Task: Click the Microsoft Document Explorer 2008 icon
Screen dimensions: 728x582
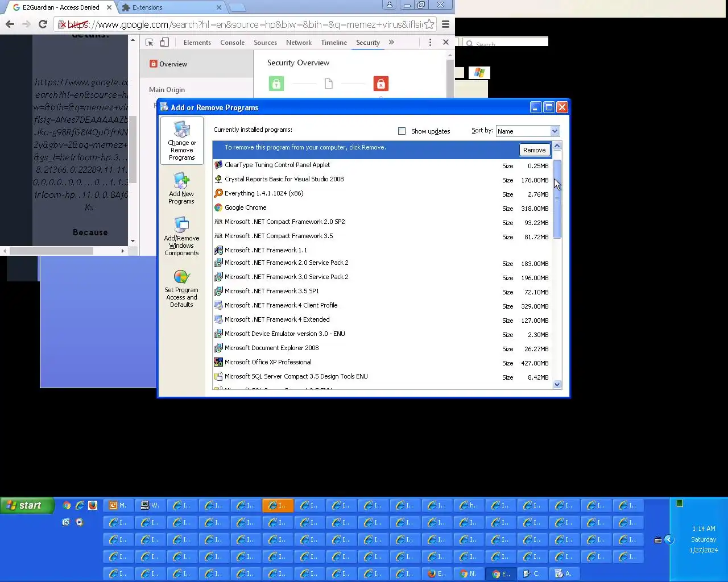Action: point(218,348)
